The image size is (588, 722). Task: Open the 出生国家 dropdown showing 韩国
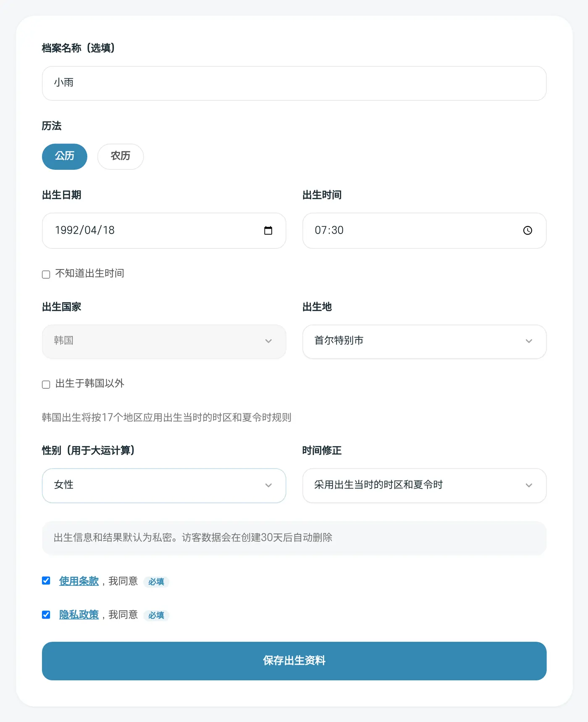[x=164, y=341]
